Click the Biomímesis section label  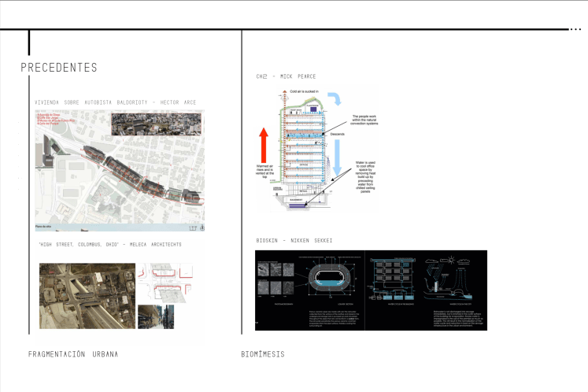(x=262, y=354)
